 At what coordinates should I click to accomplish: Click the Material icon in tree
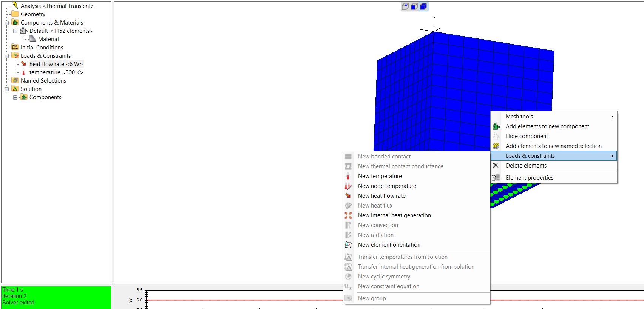click(x=32, y=39)
